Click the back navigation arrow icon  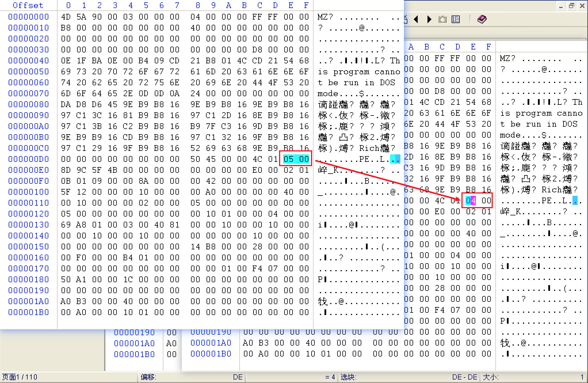pos(416,20)
